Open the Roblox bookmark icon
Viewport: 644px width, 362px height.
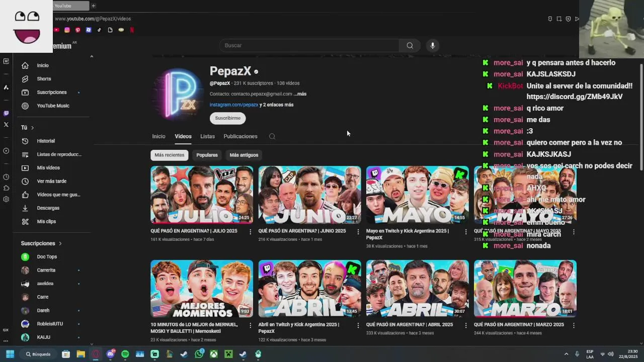(89, 30)
